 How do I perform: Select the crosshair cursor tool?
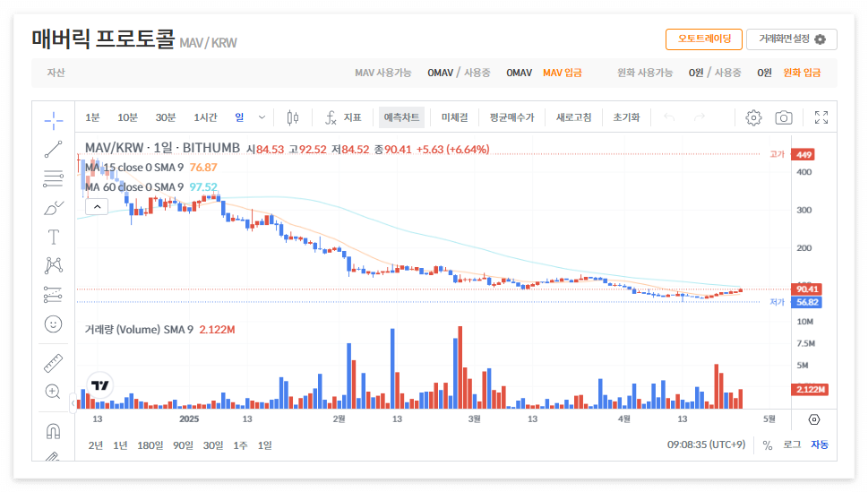coord(53,120)
